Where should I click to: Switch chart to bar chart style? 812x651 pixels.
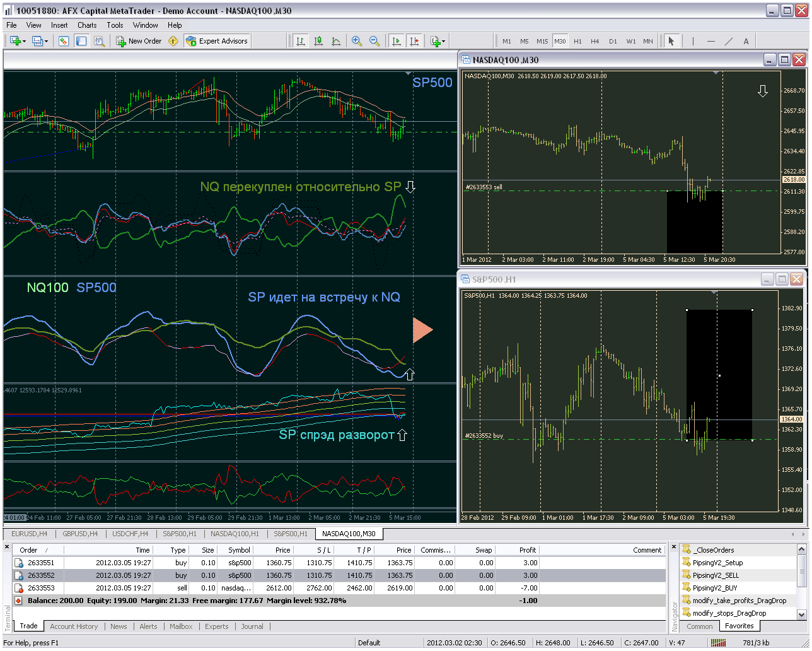(301, 41)
